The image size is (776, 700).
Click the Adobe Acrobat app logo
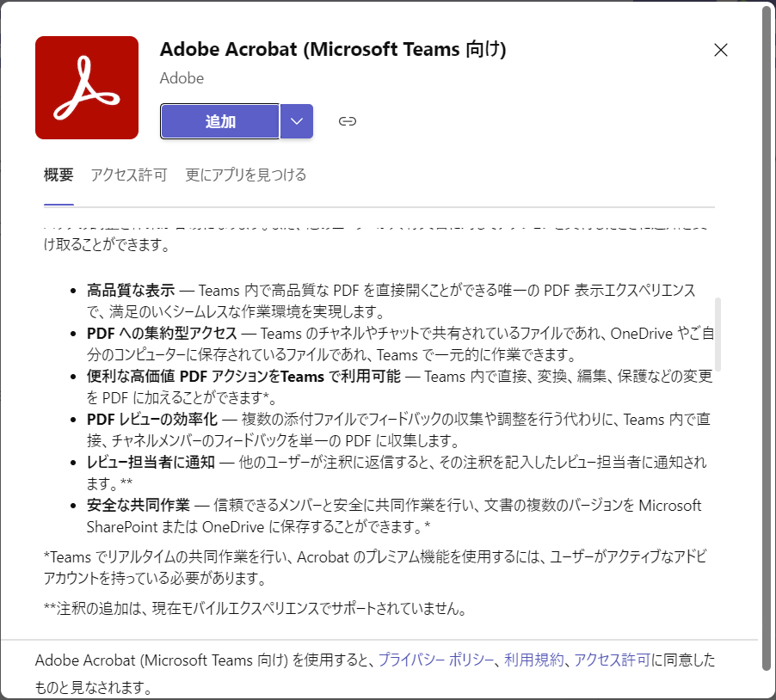pyautogui.click(x=87, y=88)
